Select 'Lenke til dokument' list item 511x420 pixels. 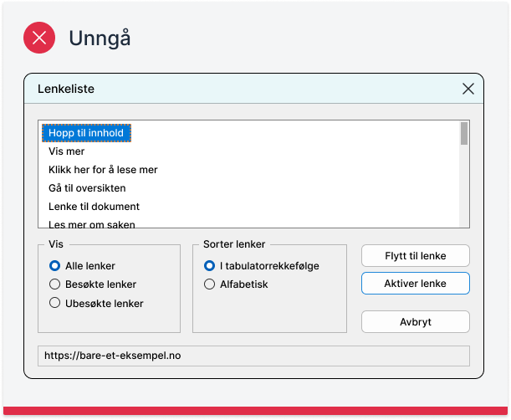[94, 207]
